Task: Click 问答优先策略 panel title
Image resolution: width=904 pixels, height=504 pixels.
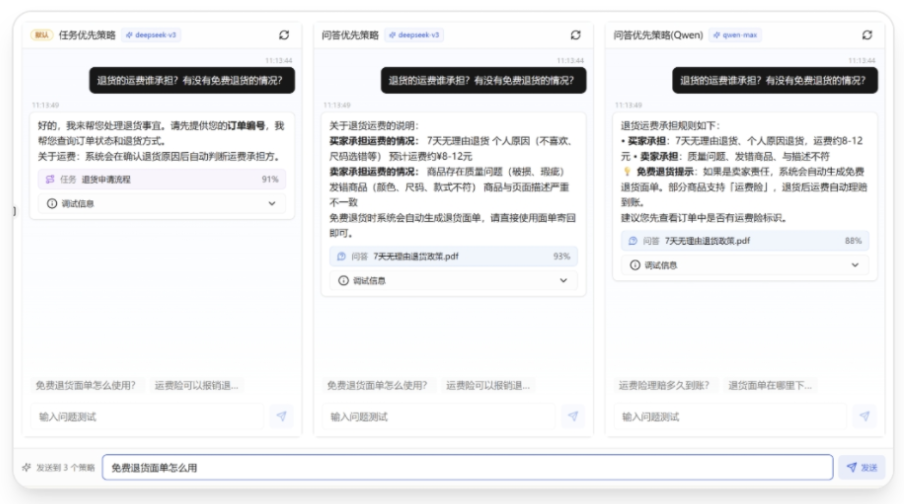Action: (350, 35)
